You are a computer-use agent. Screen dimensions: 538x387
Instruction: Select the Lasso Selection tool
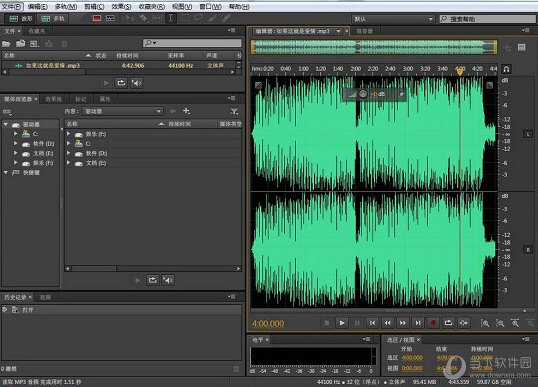tap(198, 18)
